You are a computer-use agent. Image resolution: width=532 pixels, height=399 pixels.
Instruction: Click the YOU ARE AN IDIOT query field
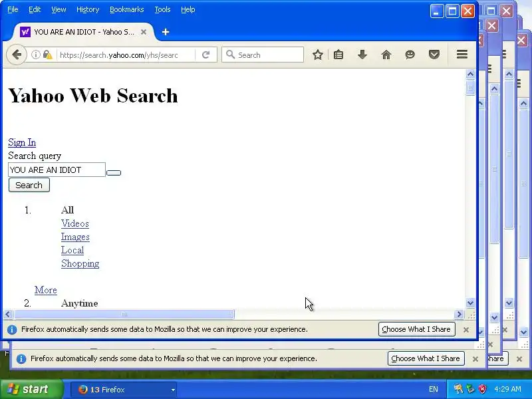57,170
